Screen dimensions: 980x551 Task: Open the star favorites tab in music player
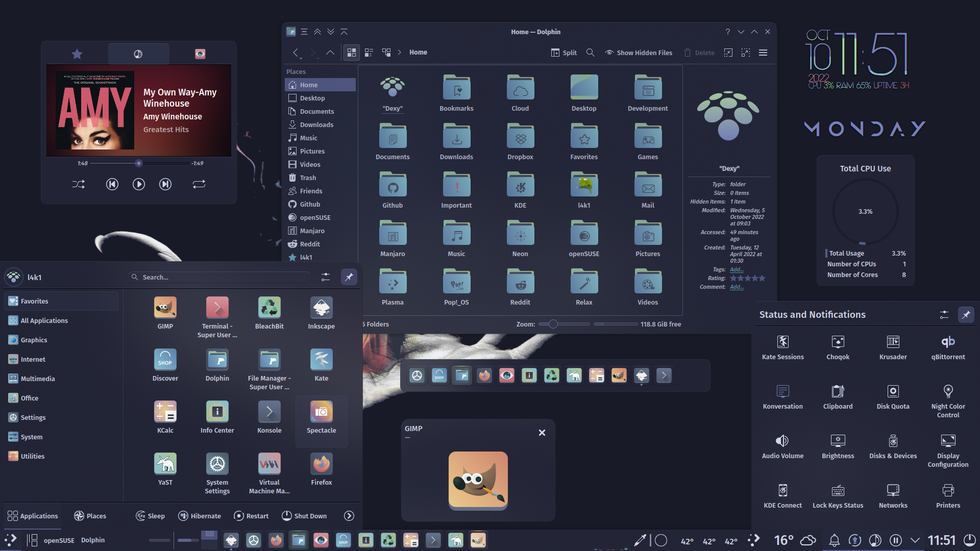pyautogui.click(x=77, y=54)
